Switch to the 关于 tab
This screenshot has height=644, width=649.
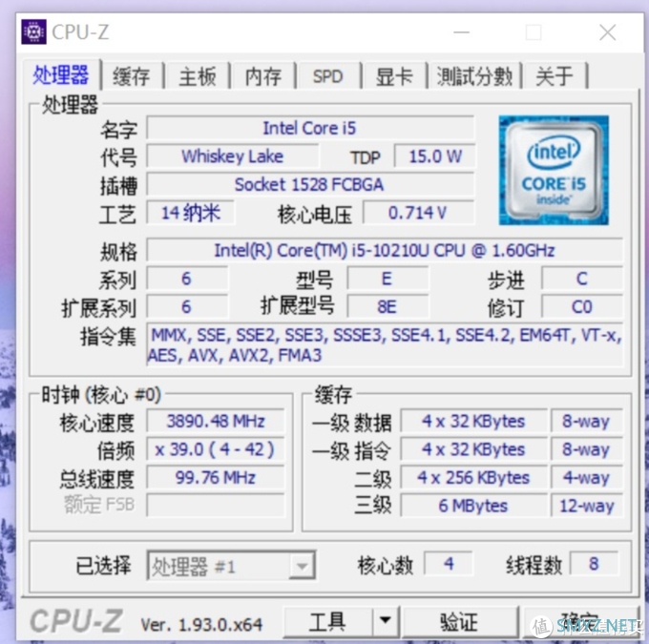tap(555, 76)
